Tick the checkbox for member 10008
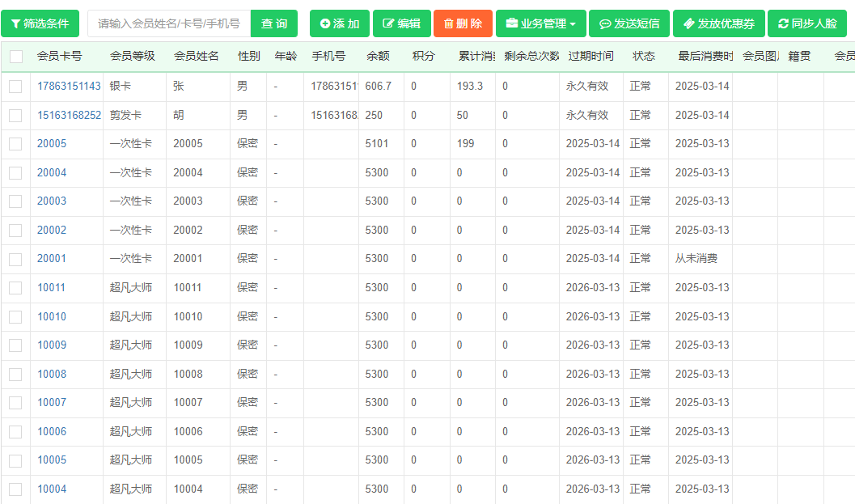The image size is (855, 504). 15,374
